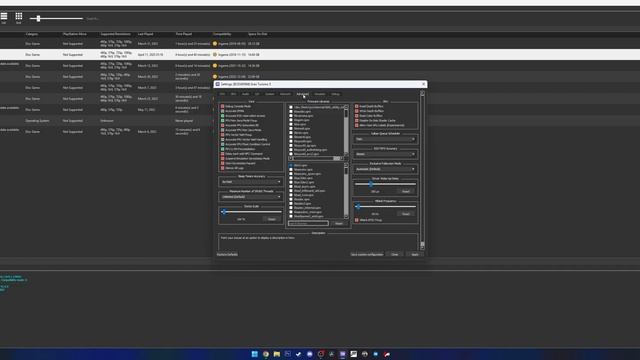Reset the Clocks Scale value

pyautogui.click(x=271, y=219)
